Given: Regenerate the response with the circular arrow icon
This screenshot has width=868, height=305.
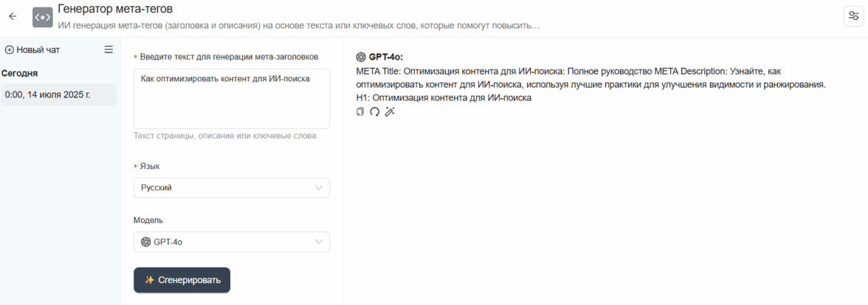Looking at the screenshot, I should pyautogui.click(x=374, y=112).
